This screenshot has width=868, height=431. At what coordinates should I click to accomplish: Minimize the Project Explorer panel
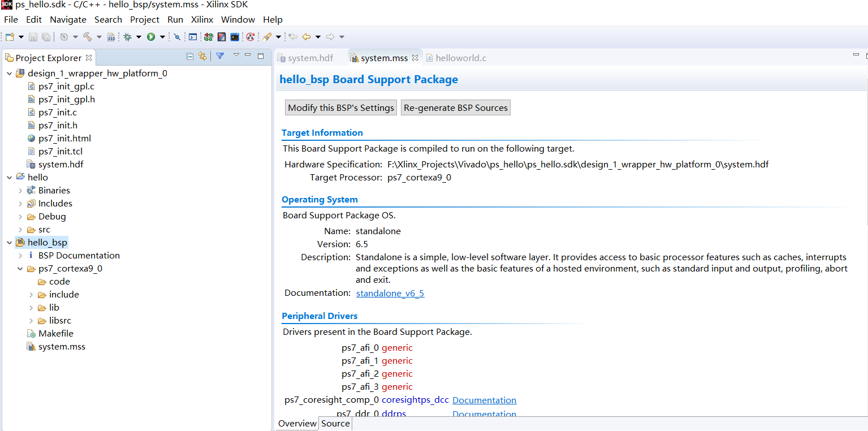click(x=249, y=55)
